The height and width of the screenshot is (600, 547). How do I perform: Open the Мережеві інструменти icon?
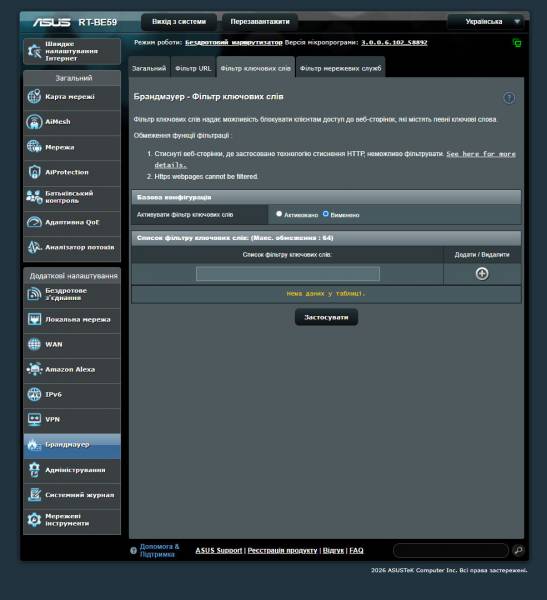34,520
